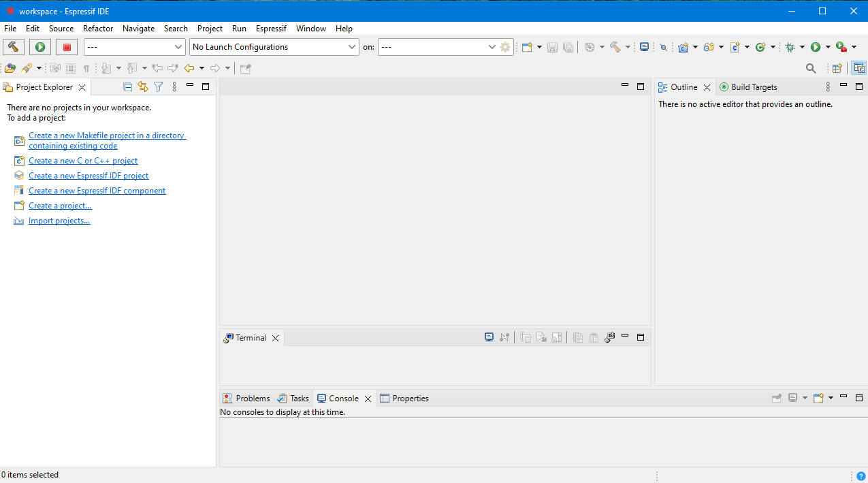Screen dimensions: 868x483
Task: Click Create a new Espressif IDF component link
Action: 97,191
